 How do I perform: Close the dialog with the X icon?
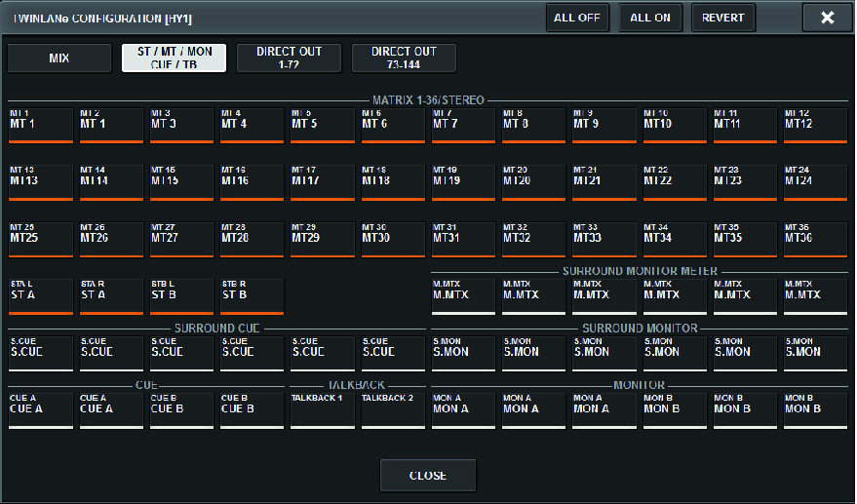point(827,18)
